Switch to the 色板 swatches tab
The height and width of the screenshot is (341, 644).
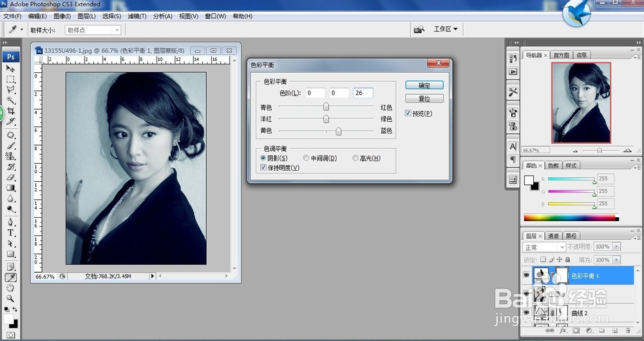click(x=553, y=166)
